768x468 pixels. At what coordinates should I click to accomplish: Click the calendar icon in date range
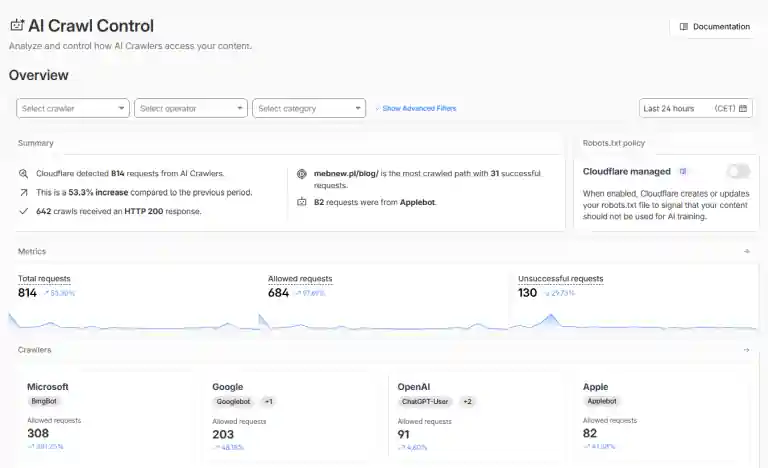[x=743, y=108]
